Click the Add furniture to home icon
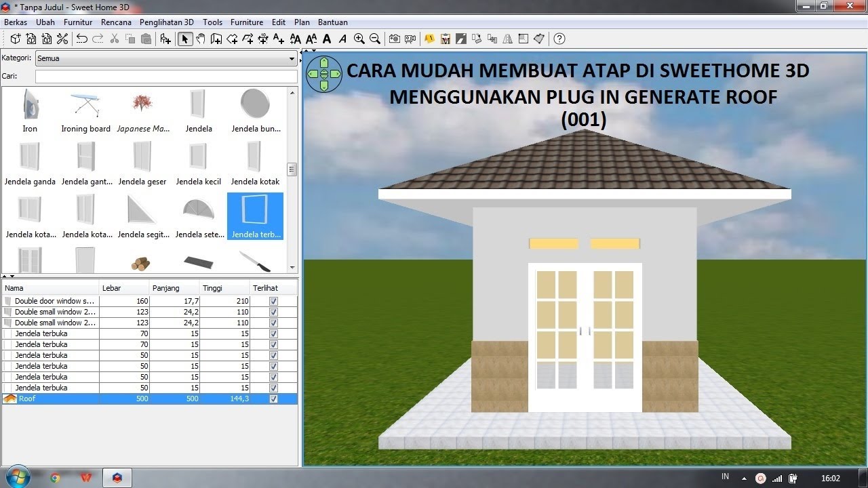 coord(165,39)
